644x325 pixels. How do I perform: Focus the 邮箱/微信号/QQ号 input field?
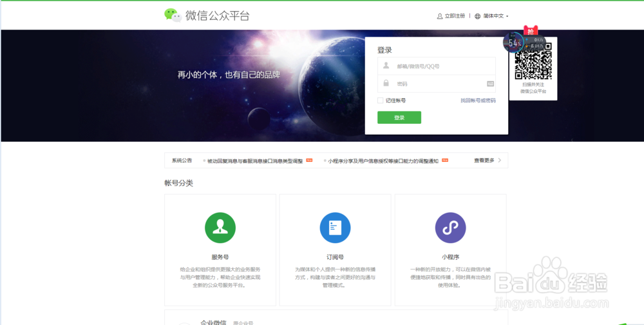[x=437, y=66]
